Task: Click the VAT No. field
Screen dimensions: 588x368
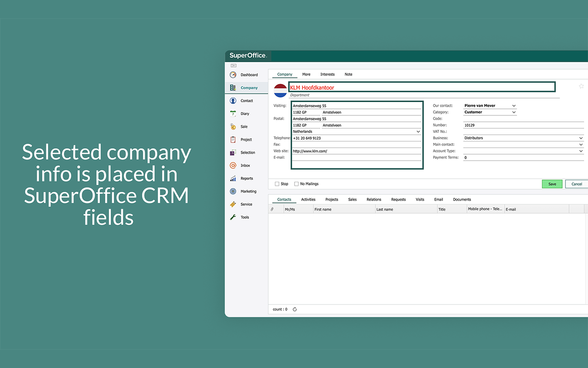Action: (x=524, y=132)
